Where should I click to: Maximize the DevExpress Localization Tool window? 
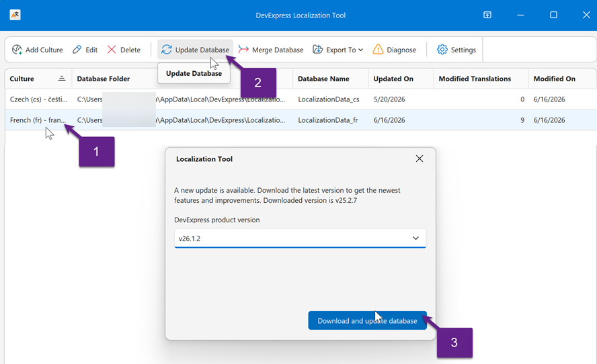pos(553,15)
